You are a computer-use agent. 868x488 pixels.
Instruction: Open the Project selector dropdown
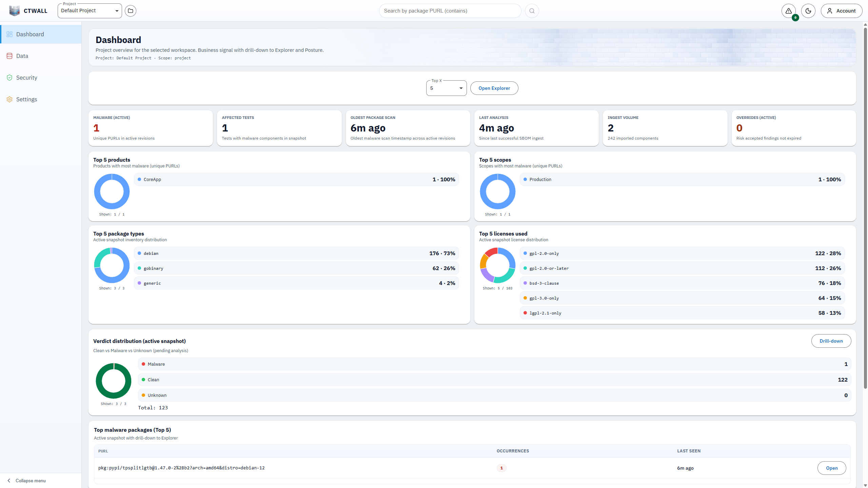click(89, 11)
